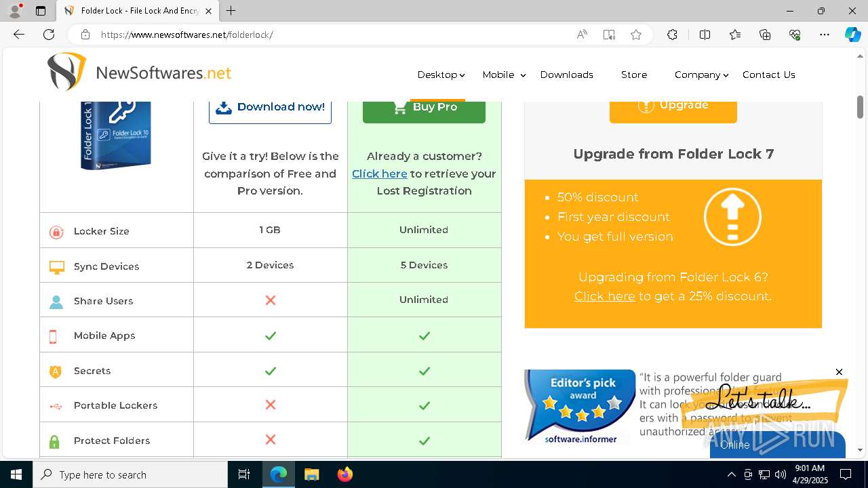The image size is (868, 488).
Task: Click the Secrets shield icon
Action: [x=56, y=371]
